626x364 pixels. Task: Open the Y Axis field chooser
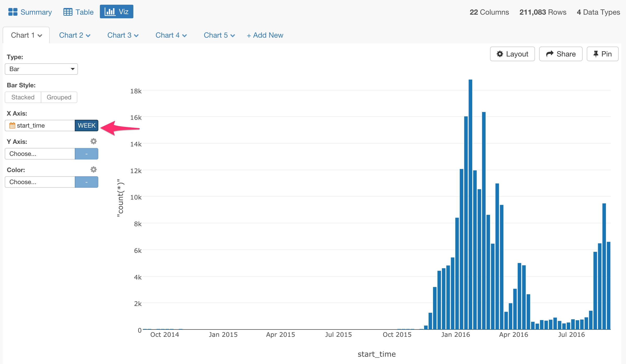coord(40,154)
